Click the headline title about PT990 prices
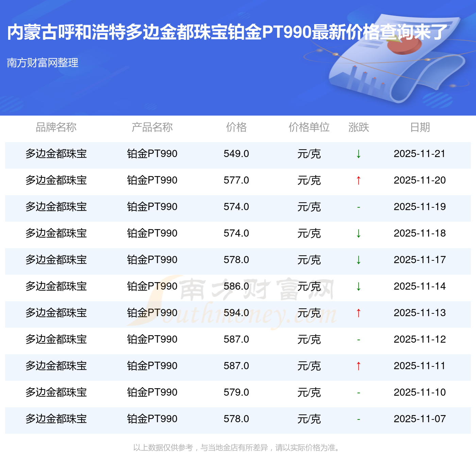The width and height of the screenshot is (476, 463). 227,32
